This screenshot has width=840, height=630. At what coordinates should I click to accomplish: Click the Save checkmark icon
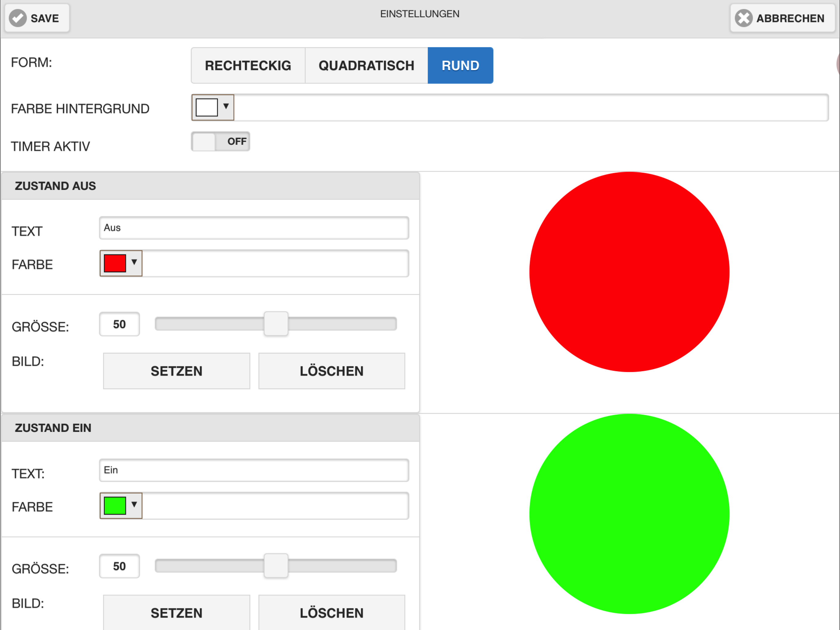(18, 18)
